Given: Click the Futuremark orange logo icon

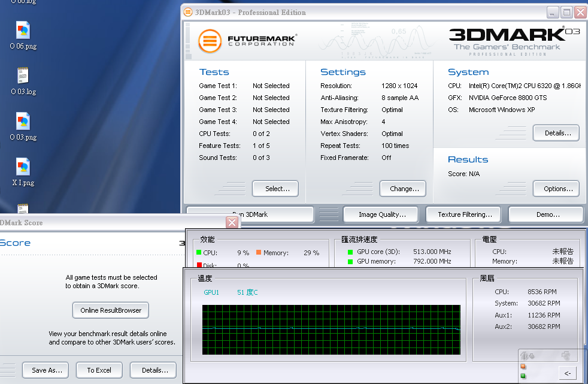Looking at the screenshot, I should 210,41.
